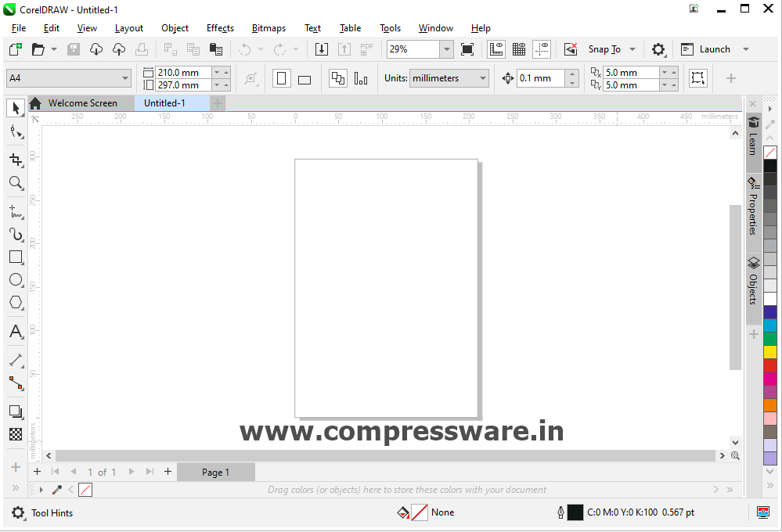Toggle the Current Page layout button
The image size is (782, 532).
[x=361, y=78]
